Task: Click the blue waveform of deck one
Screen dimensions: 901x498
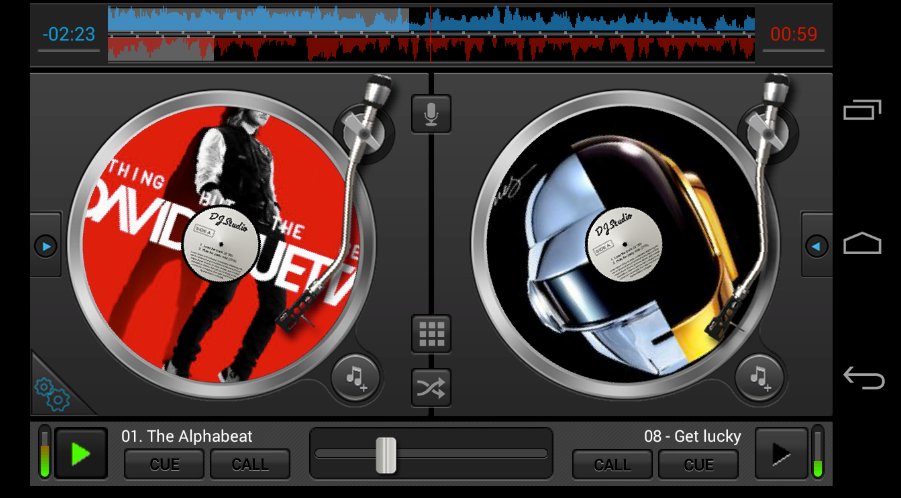Action: [x=431, y=19]
